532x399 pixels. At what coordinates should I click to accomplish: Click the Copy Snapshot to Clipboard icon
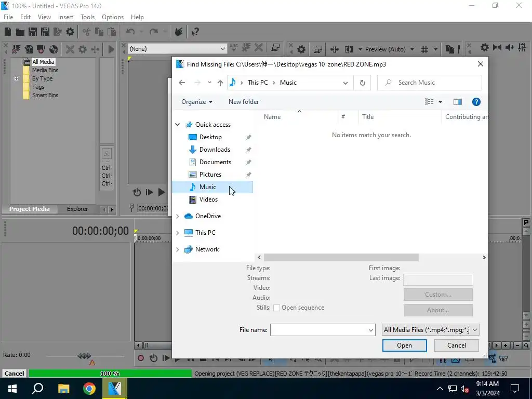[x=449, y=49]
